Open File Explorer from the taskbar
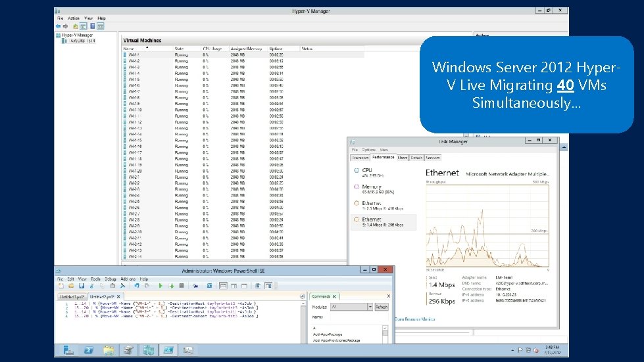This screenshot has width=644, height=362. 109,350
